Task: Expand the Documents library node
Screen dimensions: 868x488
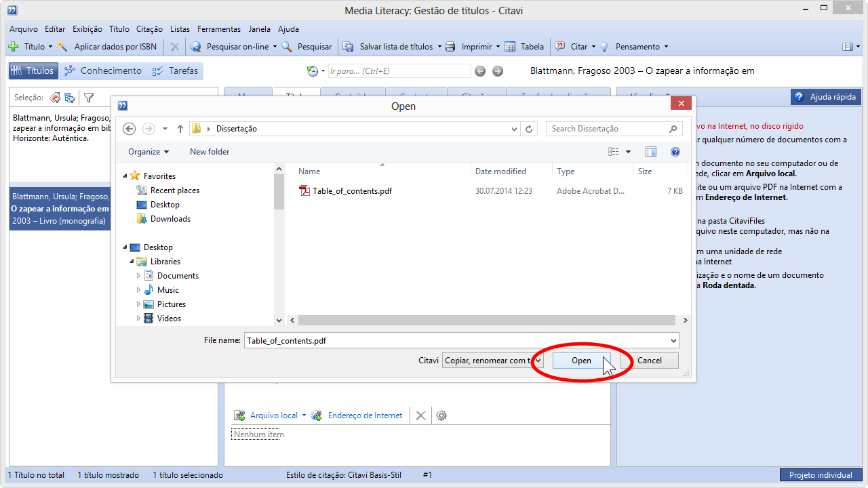Action: (139, 276)
